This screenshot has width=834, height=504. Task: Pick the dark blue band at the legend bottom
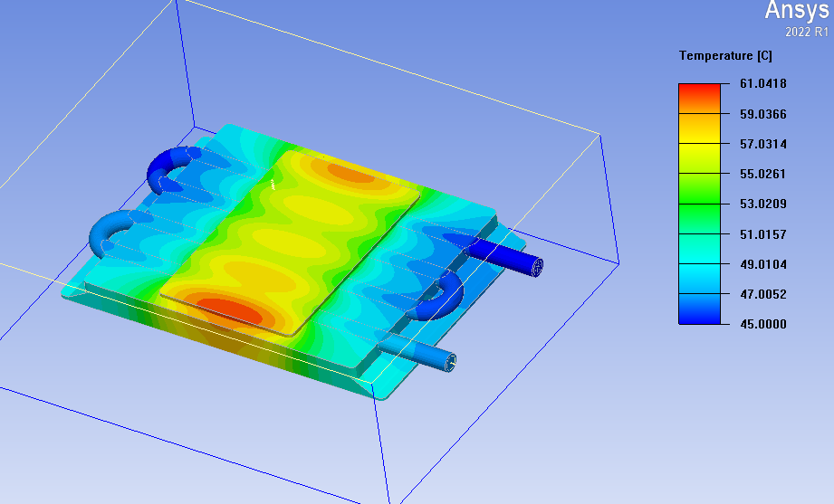click(x=699, y=310)
